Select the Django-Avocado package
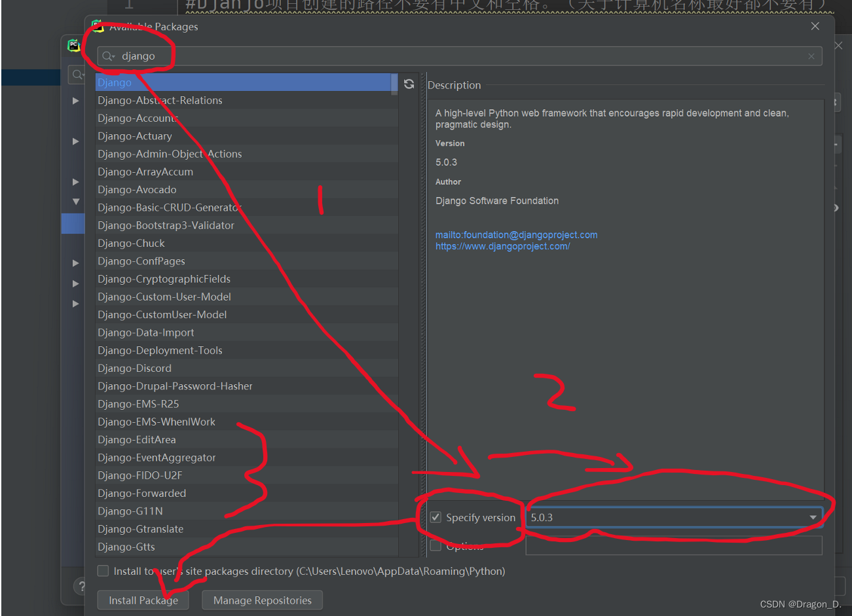The image size is (852, 616). tap(247, 190)
